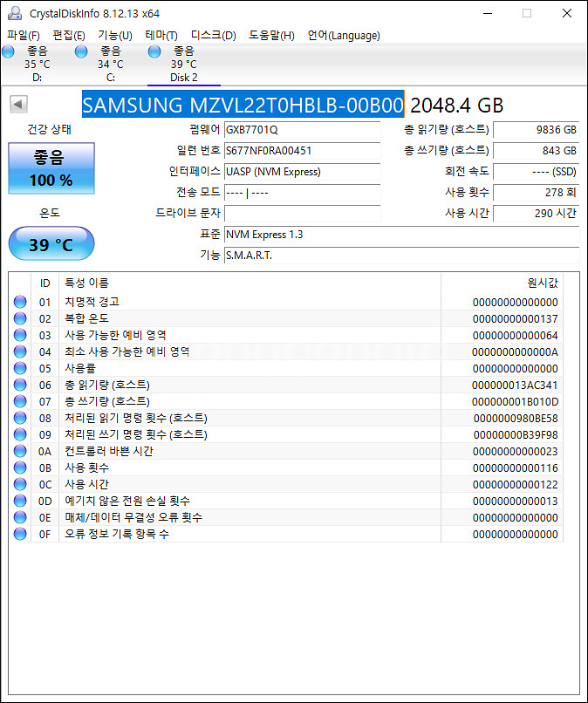Click status circle of disk D: at 35 °C
Screen dimensions: 588x703
(8, 52)
